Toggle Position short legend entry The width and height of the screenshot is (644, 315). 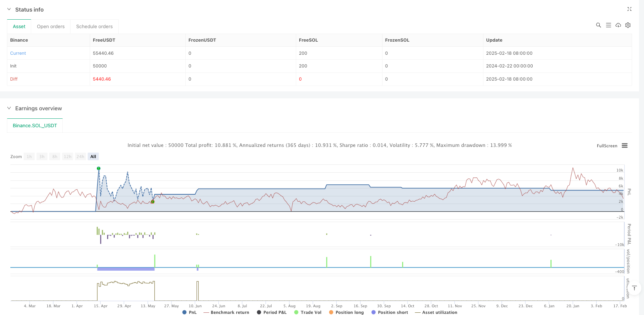coord(389,312)
